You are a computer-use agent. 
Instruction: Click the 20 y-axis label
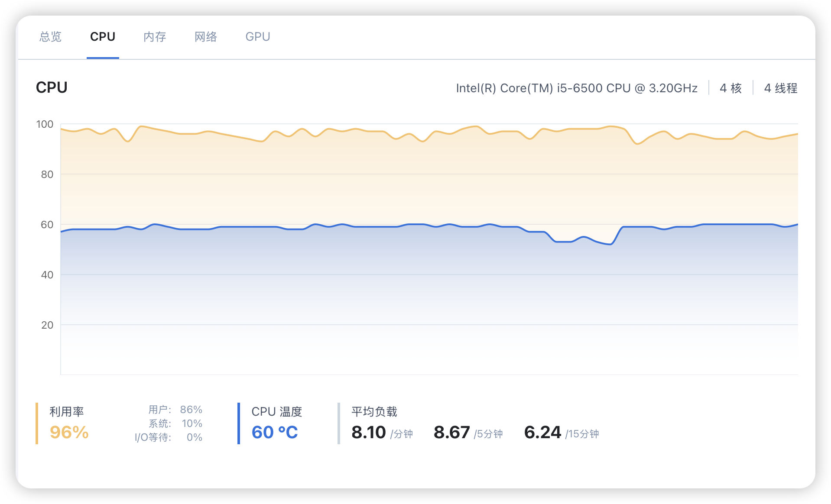coord(47,325)
